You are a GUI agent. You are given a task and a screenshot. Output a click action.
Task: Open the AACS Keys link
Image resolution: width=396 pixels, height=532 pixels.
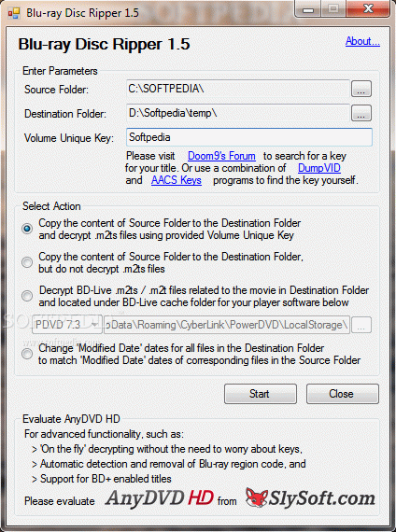pos(177,180)
